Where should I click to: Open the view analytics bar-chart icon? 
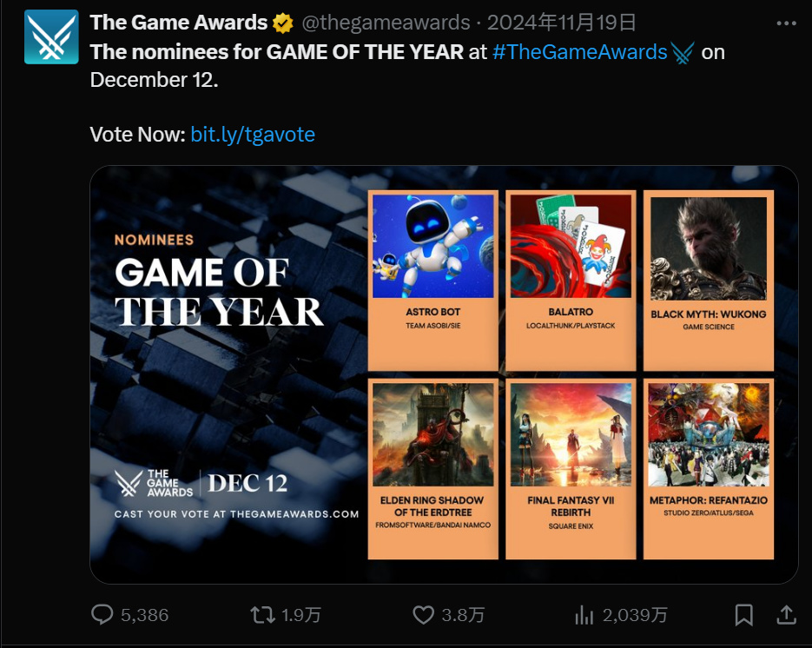584,615
